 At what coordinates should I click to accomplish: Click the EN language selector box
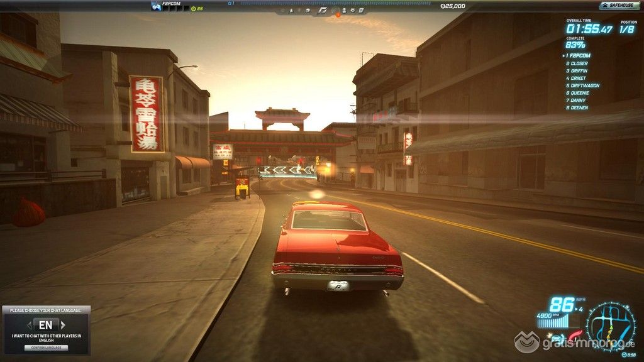[x=46, y=325]
